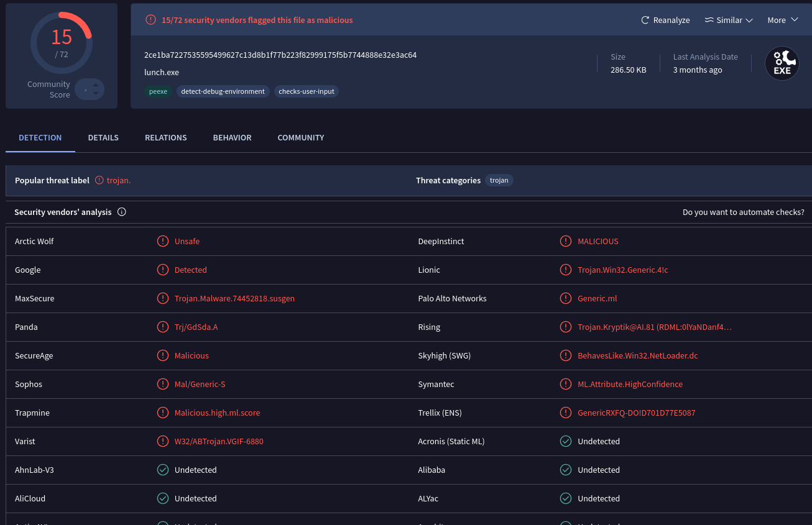Click Skyhigh's BehavesLike.Win32.NetLoader.dc result

point(638,355)
